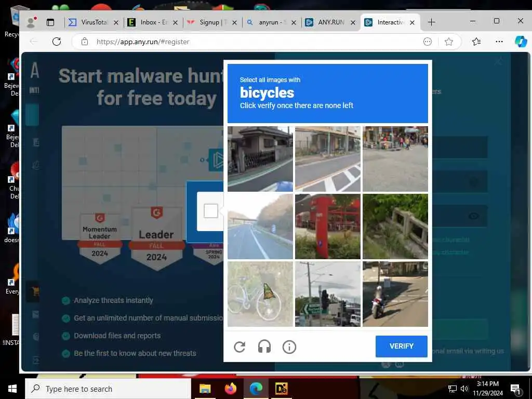
Task: Open File Explorer from taskbar
Action: 205,389
